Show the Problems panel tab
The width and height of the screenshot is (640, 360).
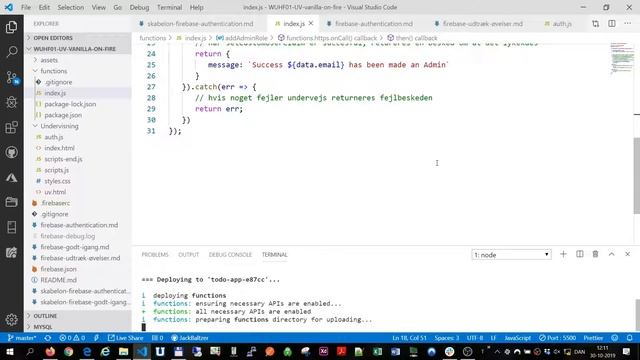155,255
